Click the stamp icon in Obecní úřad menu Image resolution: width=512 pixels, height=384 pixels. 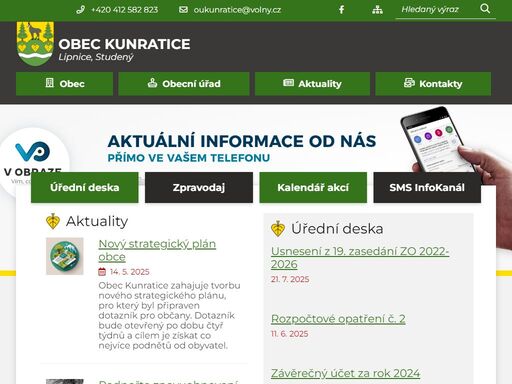pos(152,83)
